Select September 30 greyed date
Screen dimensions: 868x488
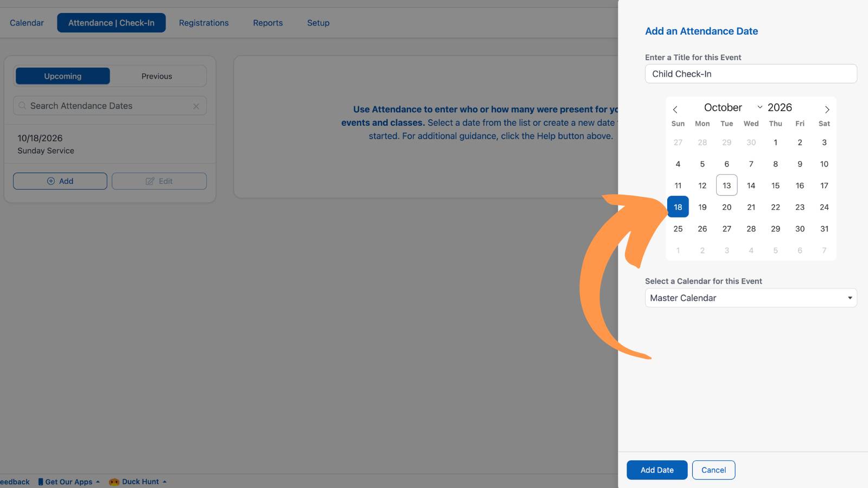[751, 142]
